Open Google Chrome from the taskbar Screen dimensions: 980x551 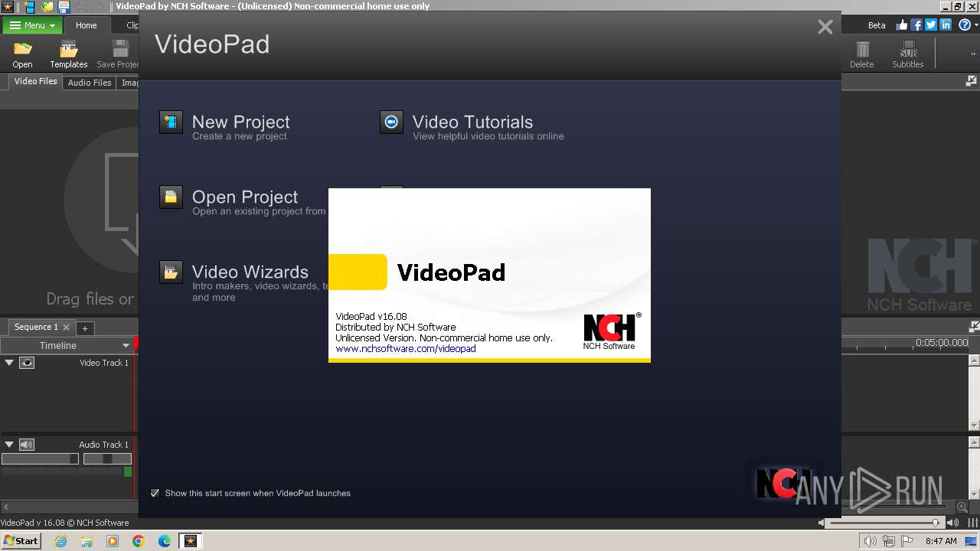139,541
